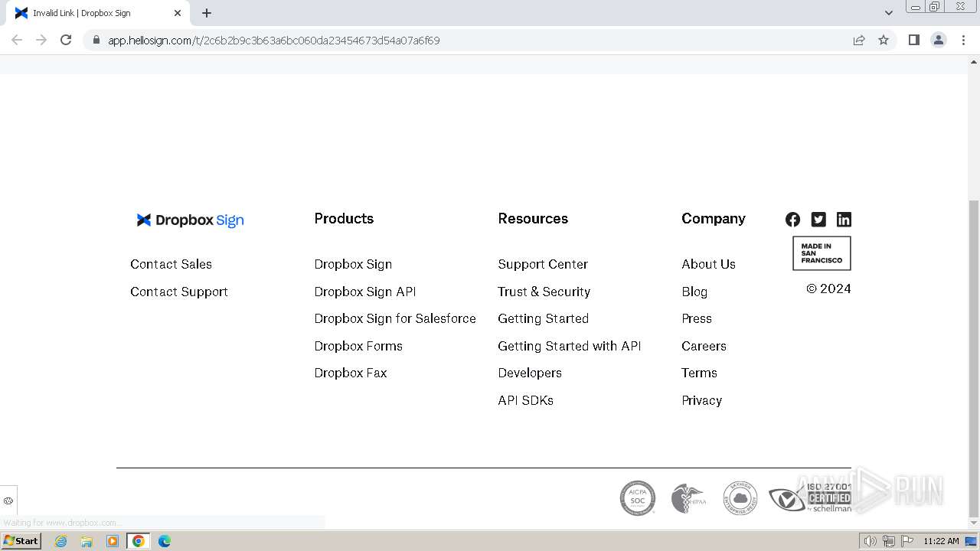
Task: View site info via the padlock icon
Action: [x=96, y=40]
